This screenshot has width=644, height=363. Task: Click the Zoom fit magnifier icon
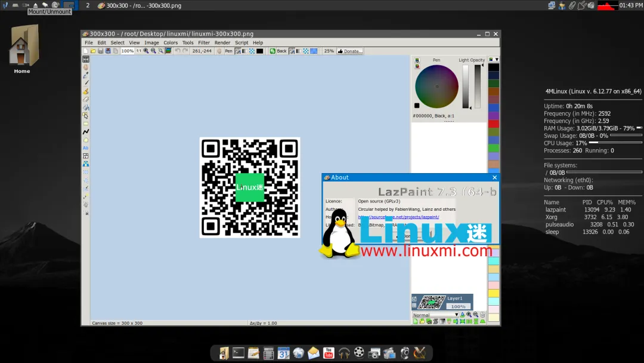(x=160, y=51)
